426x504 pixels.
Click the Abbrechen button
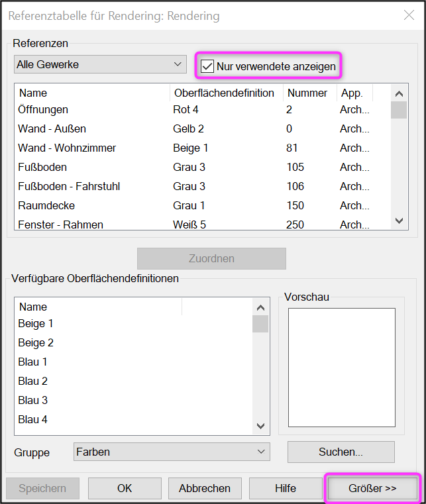[205, 488]
